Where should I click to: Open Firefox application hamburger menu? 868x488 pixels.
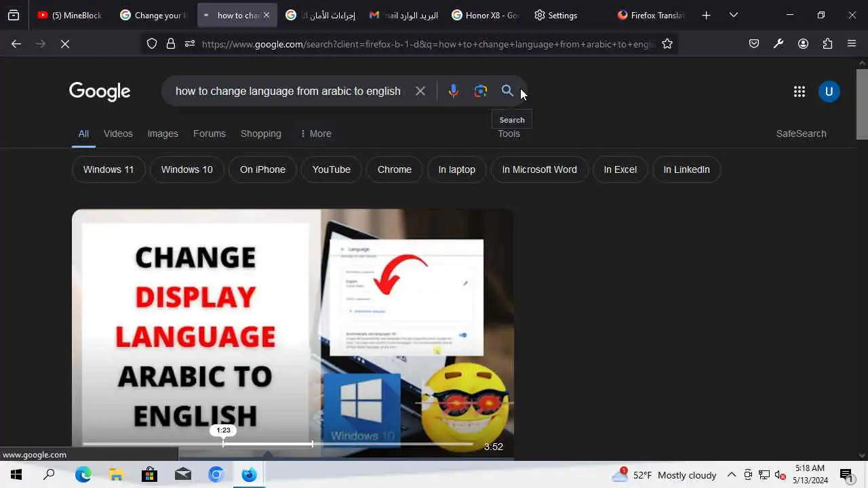(852, 44)
